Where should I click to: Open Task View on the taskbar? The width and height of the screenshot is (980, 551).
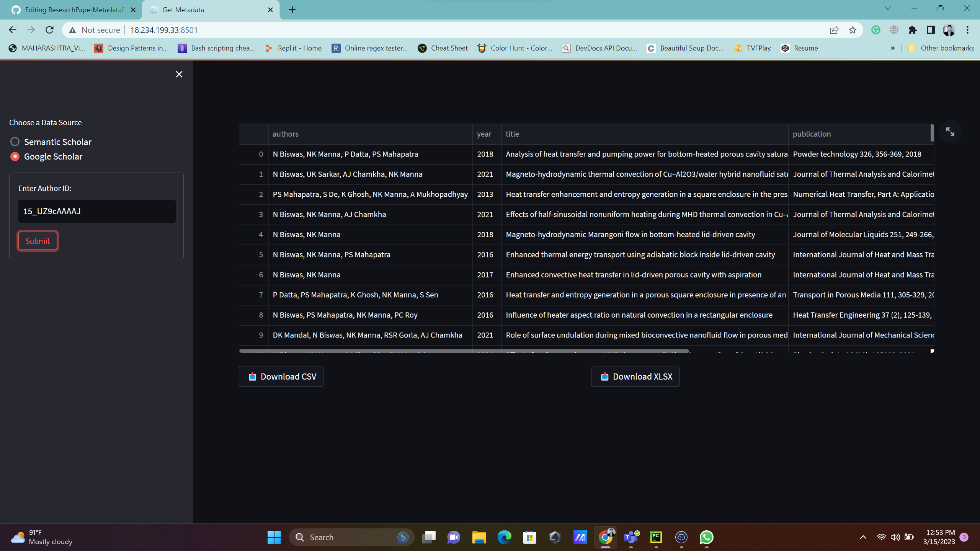point(428,537)
